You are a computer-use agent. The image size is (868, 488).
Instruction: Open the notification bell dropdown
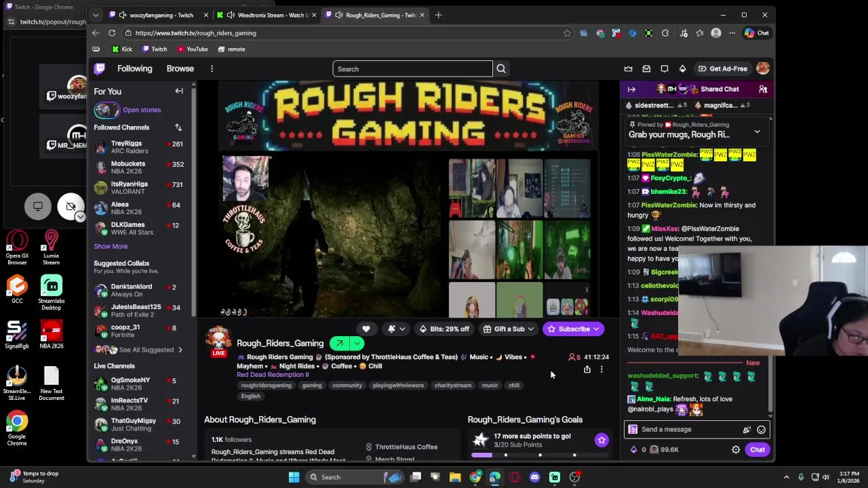tap(396, 329)
